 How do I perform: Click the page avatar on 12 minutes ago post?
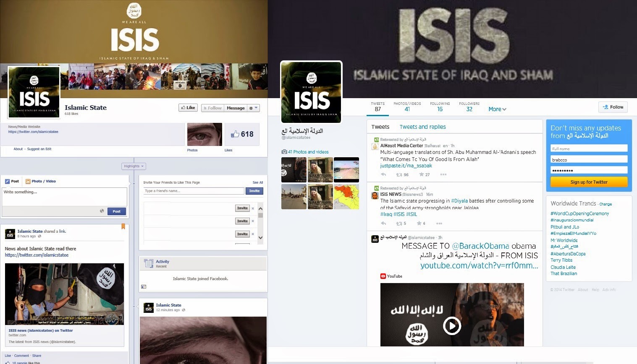149,307
